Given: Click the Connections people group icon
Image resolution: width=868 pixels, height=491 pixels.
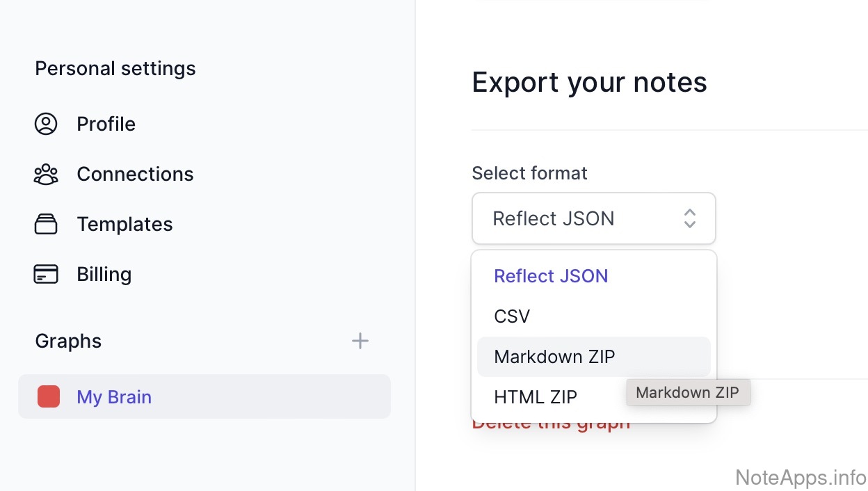Looking at the screenshot, I should click(46, 174).
